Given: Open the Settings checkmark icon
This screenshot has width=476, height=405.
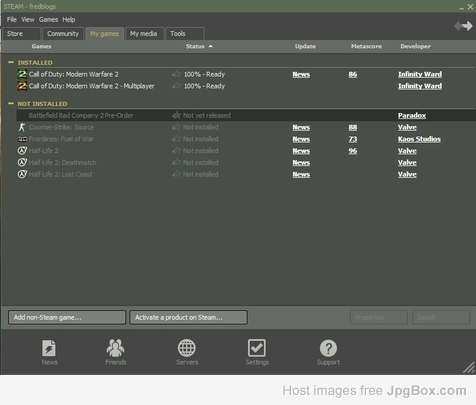Looking at the screenshot, I should [x=257, y=348].
